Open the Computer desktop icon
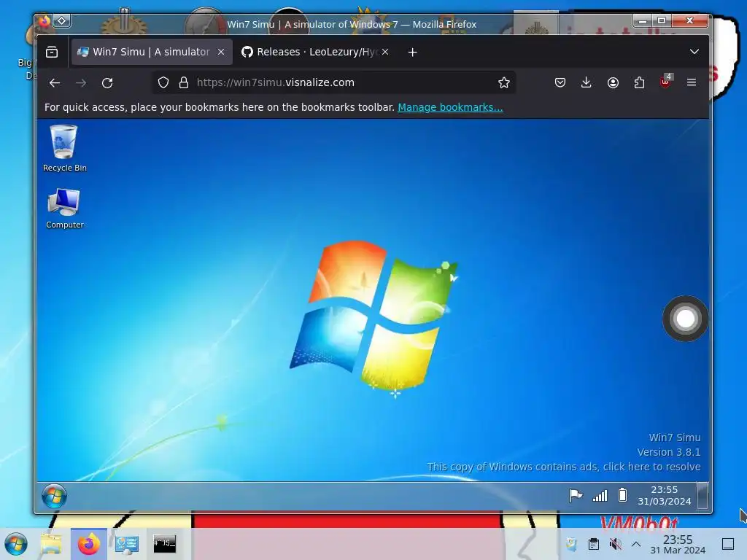Image resolution: width=747 pixels, height=560 pixels. pyautogui.click(x=64, y=208)
